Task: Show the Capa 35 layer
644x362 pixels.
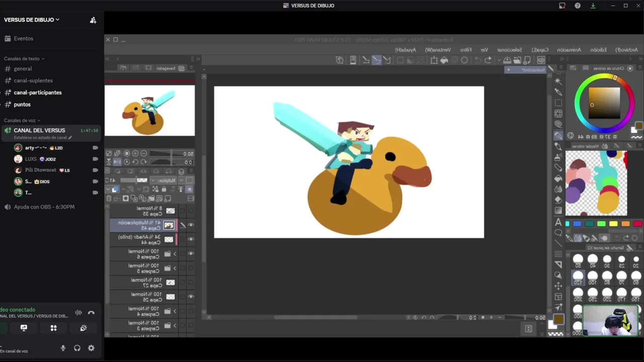Action: [x=191, y=211]
